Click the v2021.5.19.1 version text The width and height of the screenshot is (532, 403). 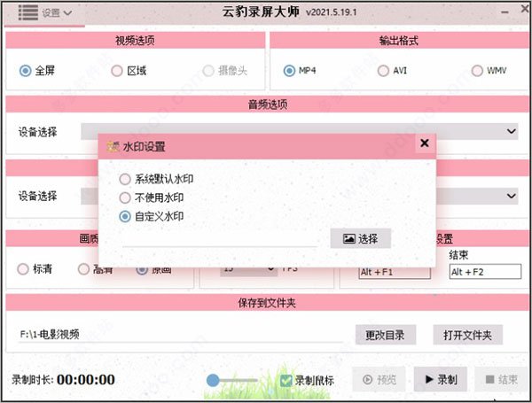[x=331, y=12]
